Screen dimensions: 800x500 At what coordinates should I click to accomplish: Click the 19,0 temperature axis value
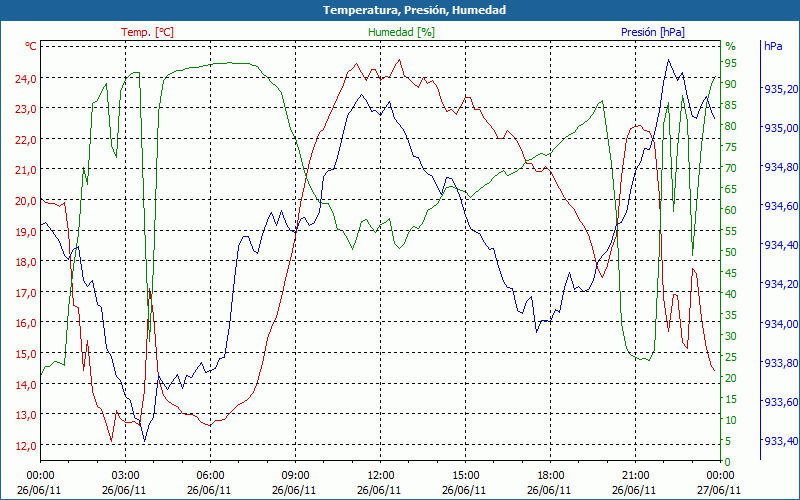[x=28, y=231]
